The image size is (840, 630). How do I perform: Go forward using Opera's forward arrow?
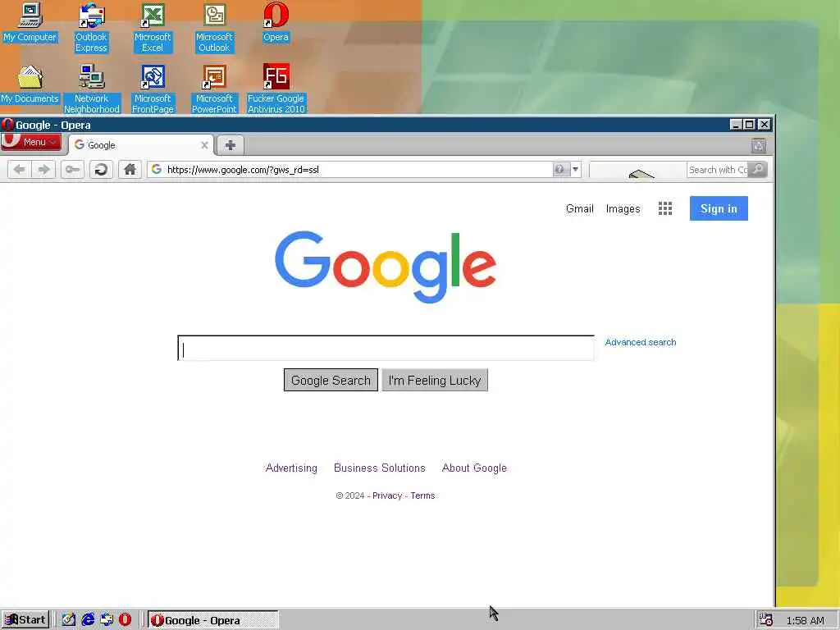pyautogui.click(x=43, y=170)
